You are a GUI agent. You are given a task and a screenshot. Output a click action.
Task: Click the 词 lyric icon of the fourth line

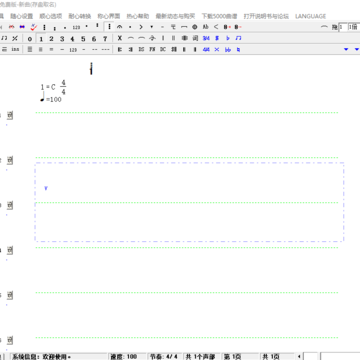[x=10, y=250]
